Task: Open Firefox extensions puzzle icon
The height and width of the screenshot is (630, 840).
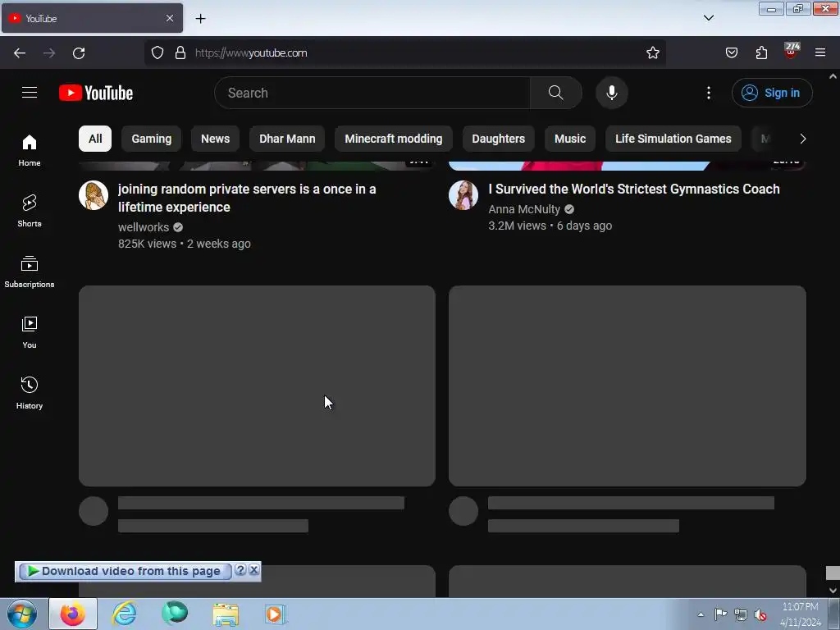Action: tap(761, 52)
